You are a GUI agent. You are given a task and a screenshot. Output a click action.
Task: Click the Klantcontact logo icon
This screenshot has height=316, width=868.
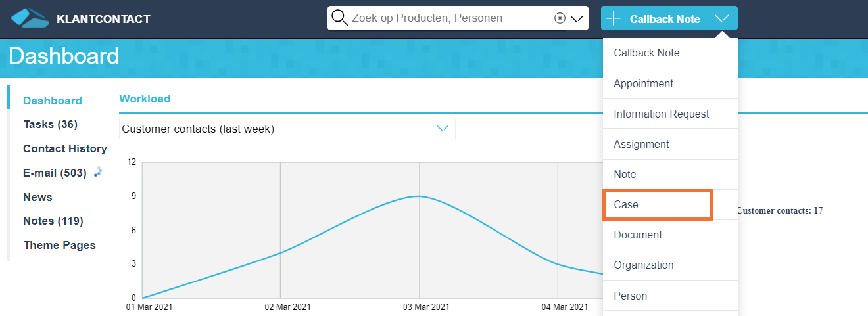pos(30,18)
